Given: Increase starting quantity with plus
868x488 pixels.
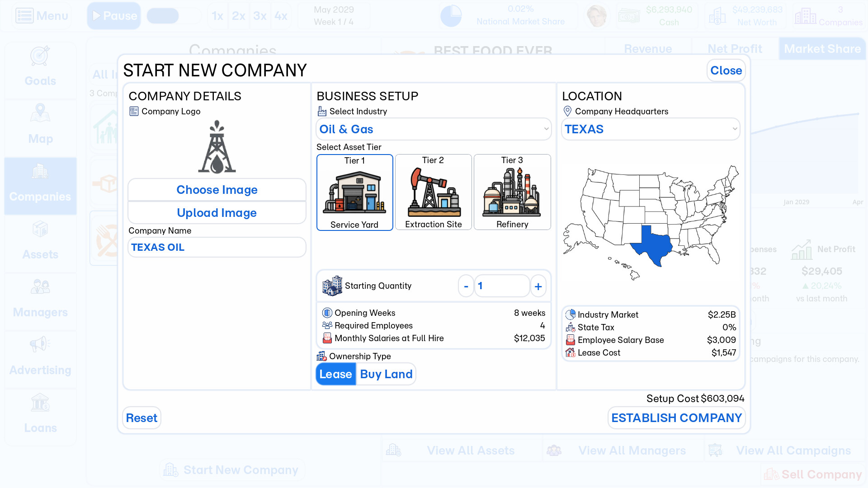Looking at the screenshot, I should point(538,286).
